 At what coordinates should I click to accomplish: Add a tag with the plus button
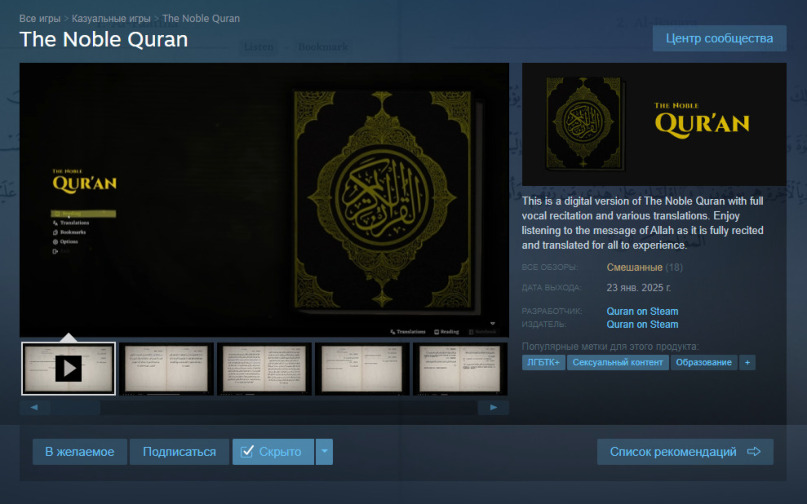click(747, 362)
